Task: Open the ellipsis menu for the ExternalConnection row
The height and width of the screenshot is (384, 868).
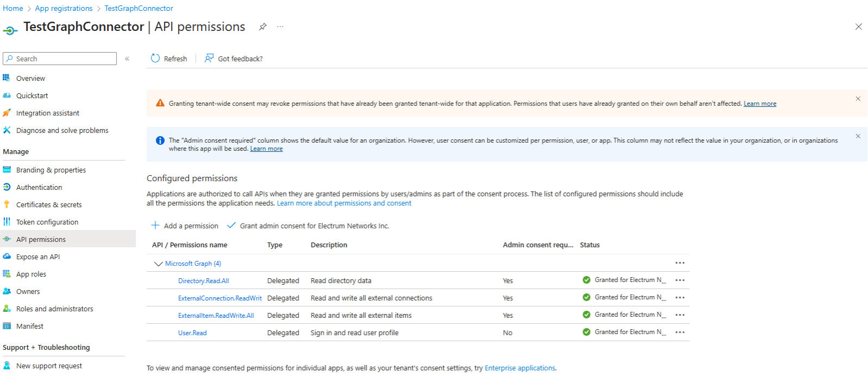Action: pos(680,297)
